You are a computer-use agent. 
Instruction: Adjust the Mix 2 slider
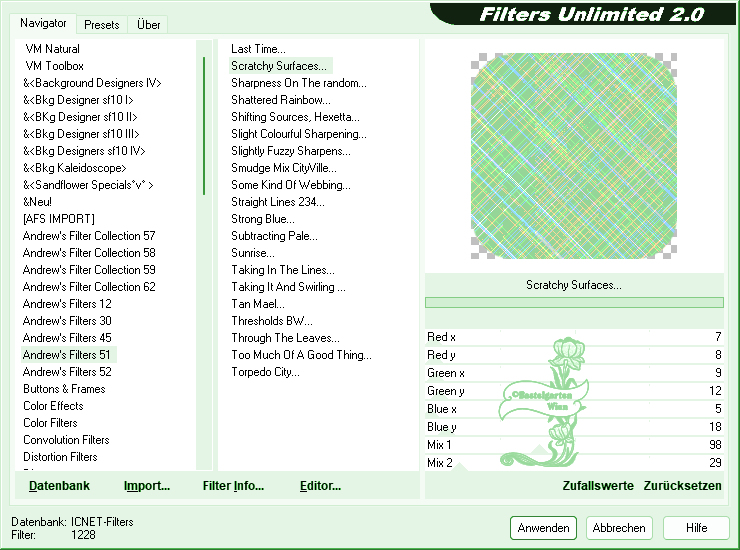(x=574, y=462)
